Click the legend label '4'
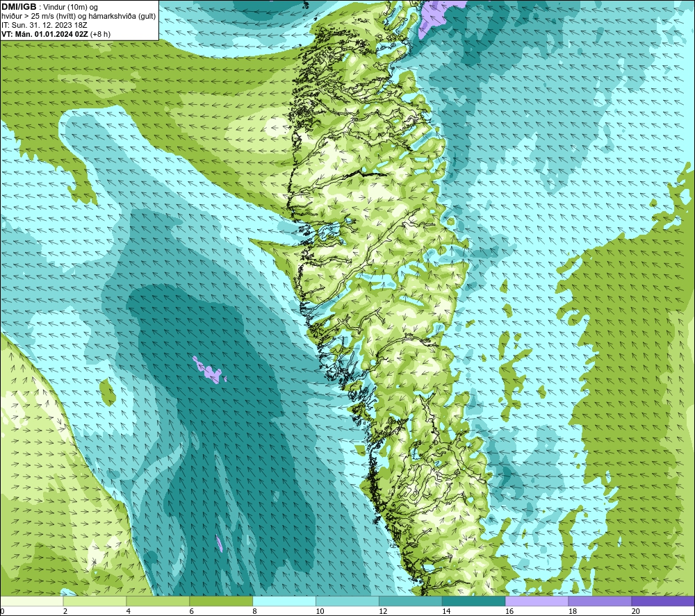The width and height of the screenshot is (695, 616). click(128, 611)
